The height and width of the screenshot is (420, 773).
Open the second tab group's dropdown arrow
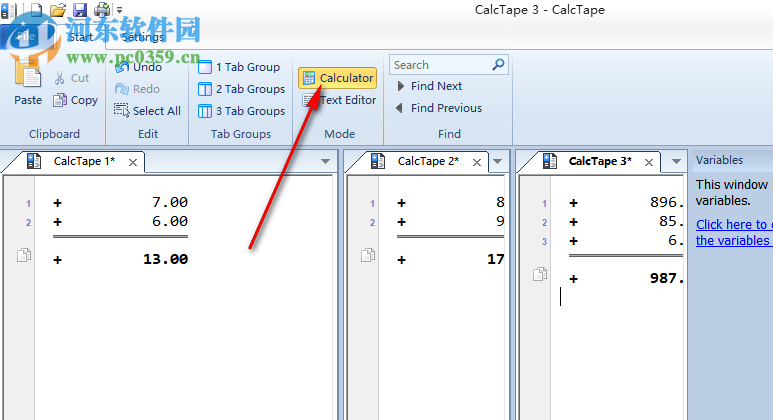coord(497,161)
